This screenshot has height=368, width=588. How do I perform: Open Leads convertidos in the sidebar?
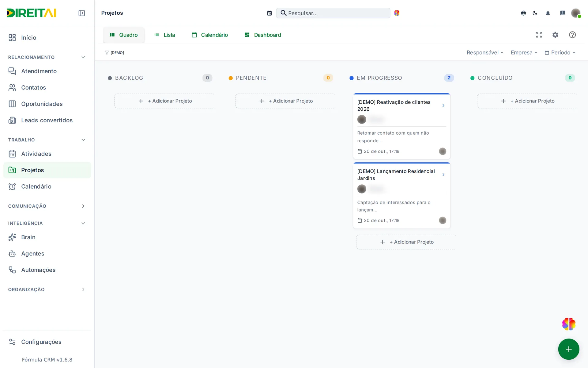(x=47, y=120)
